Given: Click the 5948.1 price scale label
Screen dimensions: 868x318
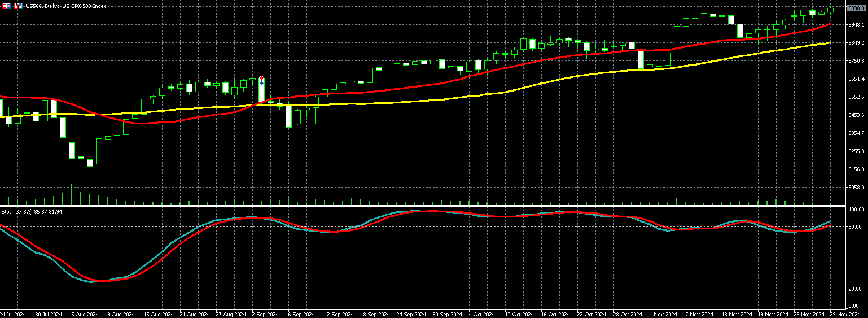Looking at the screenshot, I should pyautogui.click(x=856, y=25).
